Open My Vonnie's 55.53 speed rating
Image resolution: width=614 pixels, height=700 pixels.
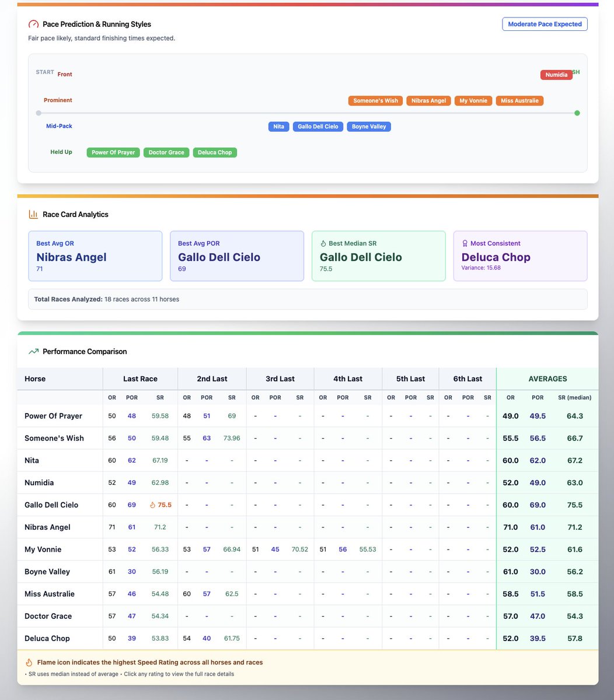368,549
